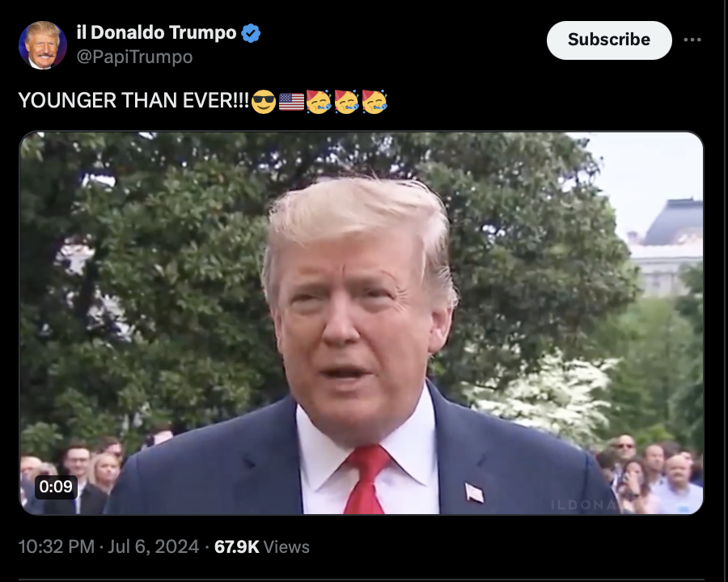The width and height of the screenshot is (728, 582).
Task: Click the blue verified checkmark badge
Action: tap(251, 33)
